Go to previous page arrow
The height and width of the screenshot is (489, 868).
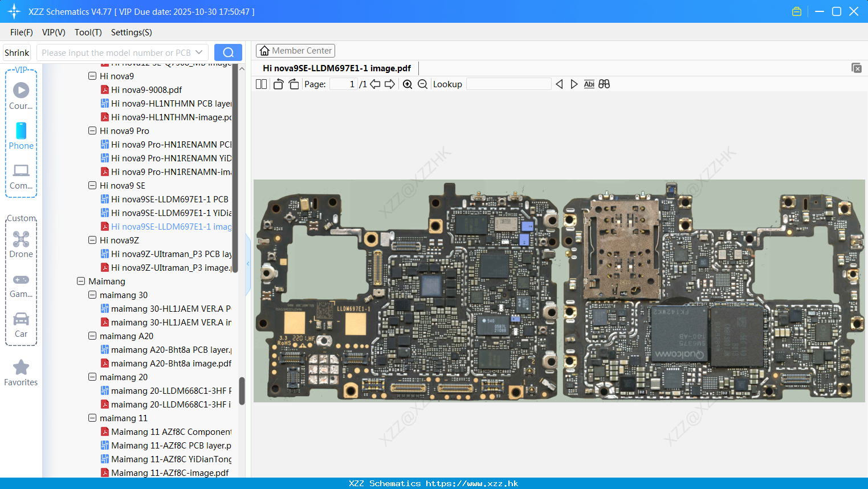click(375, 84)
